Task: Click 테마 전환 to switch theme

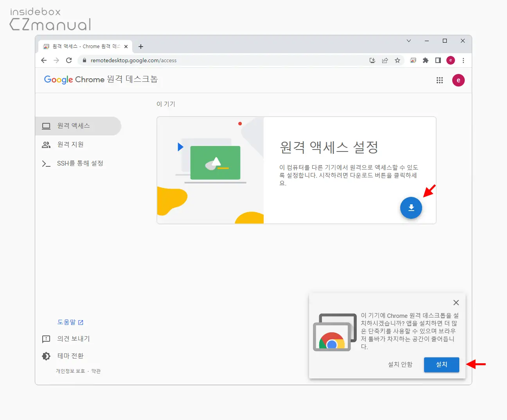Action: click(x=63, y=356)
